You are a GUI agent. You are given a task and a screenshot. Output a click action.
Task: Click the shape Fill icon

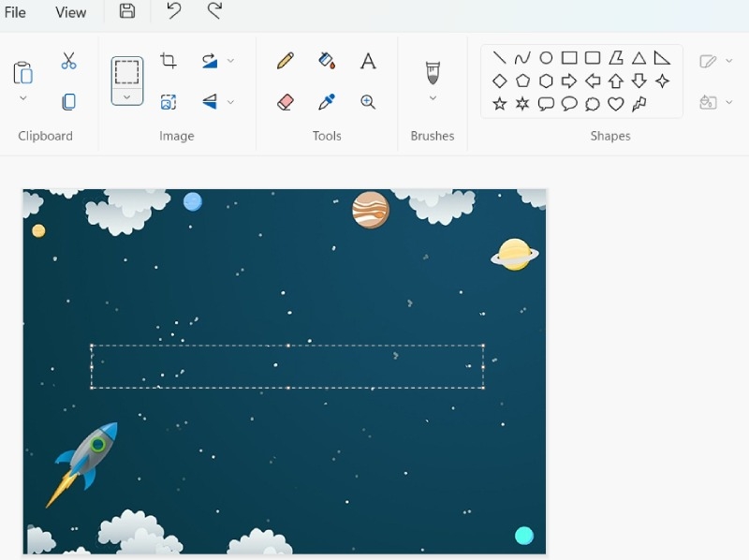pos(708,102)
